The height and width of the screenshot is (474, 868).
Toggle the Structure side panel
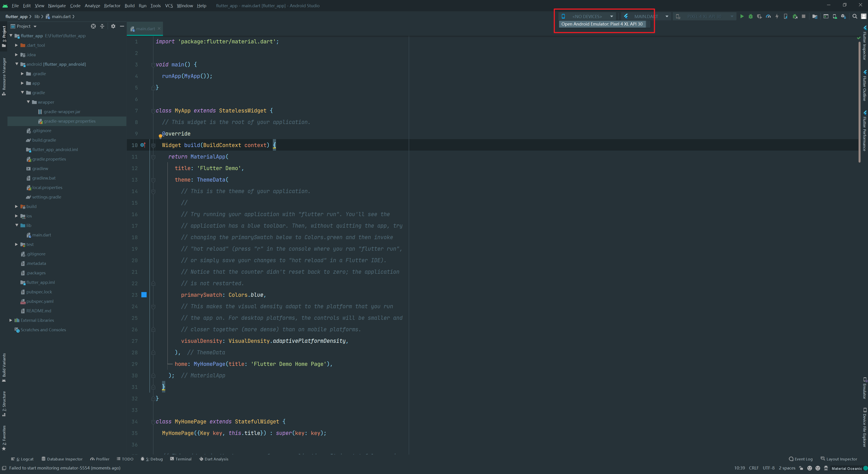[4, 404]
